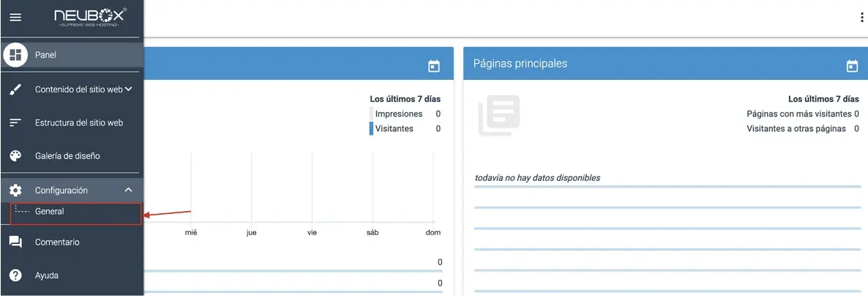Click the Estructura del sitio web lines icon

pyautogui.click(x=15, y=122)
